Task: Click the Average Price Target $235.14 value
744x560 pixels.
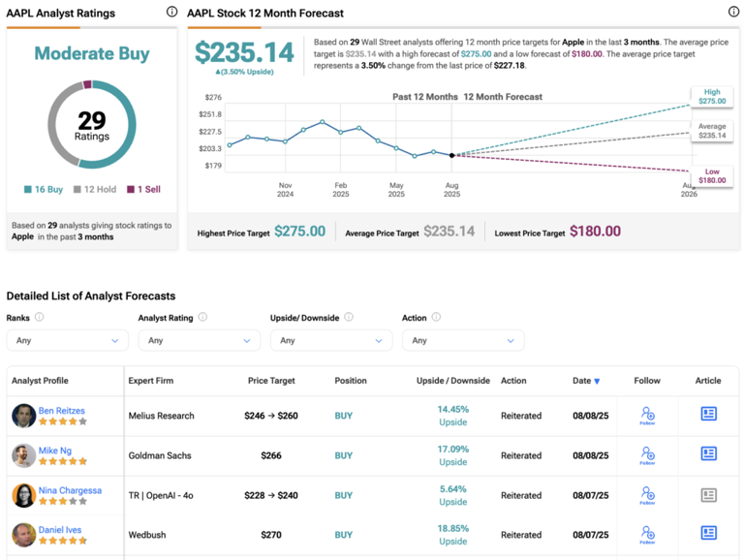Action: [449, 232]
